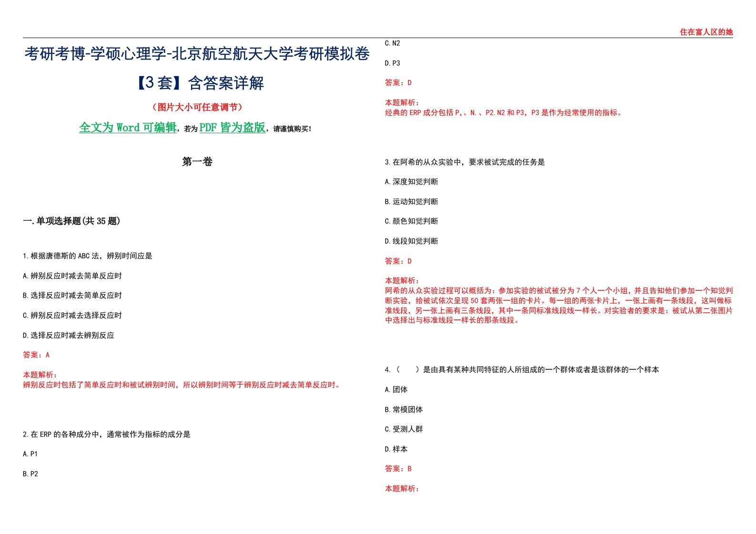Select option B.P2
The width and height of the screenshot is (756, 534).
(x=30, y=474)
